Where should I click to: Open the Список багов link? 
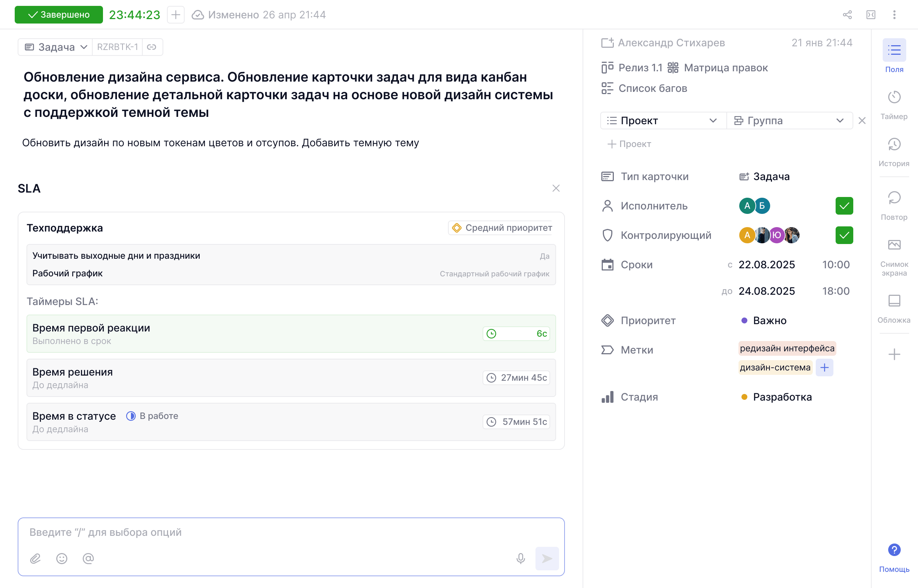tap(644, 88)
